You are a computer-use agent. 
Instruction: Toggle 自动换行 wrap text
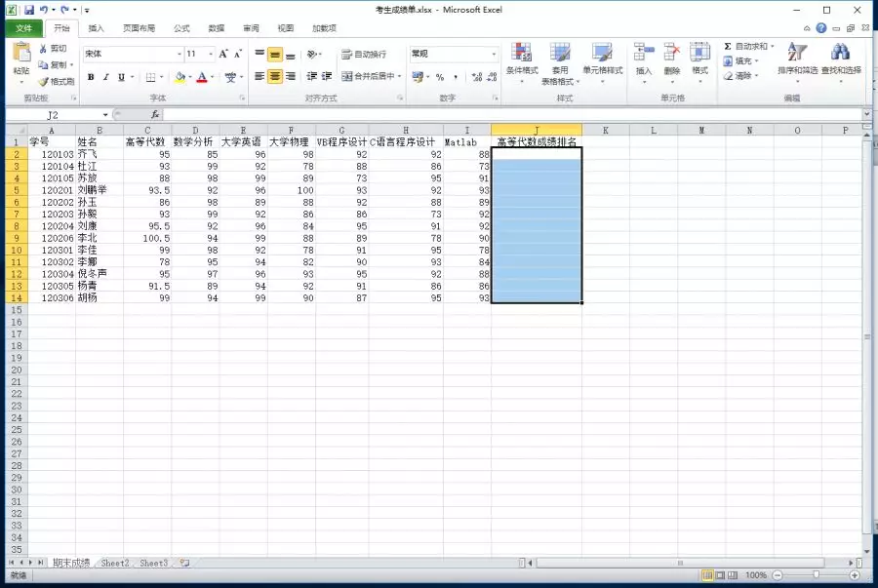[364, 55]
